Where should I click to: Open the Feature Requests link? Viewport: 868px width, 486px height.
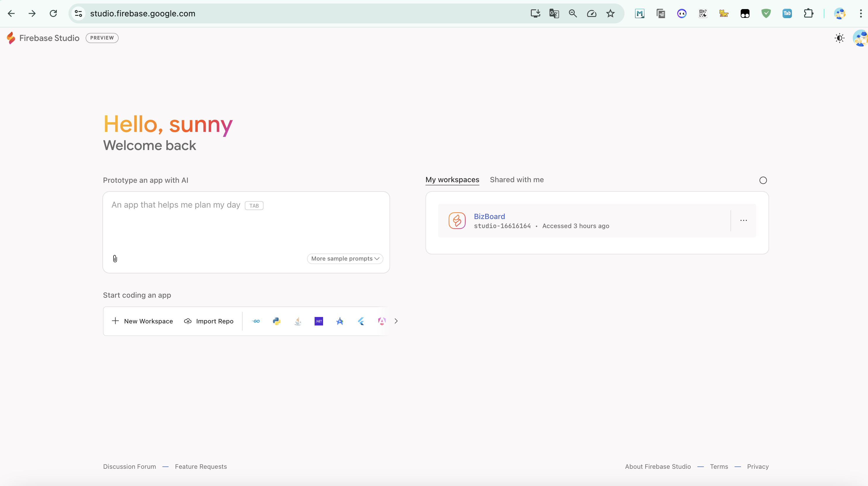[201, 467]
